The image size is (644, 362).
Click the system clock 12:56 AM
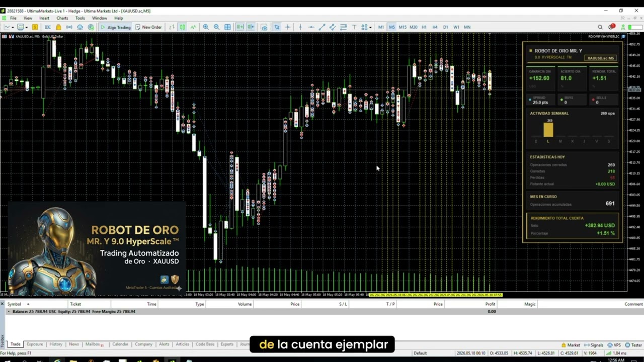coord(616,360)
